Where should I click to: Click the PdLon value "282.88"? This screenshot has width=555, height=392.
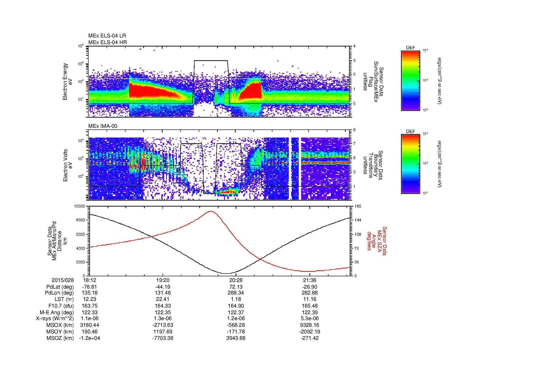[x=310, y=293]
